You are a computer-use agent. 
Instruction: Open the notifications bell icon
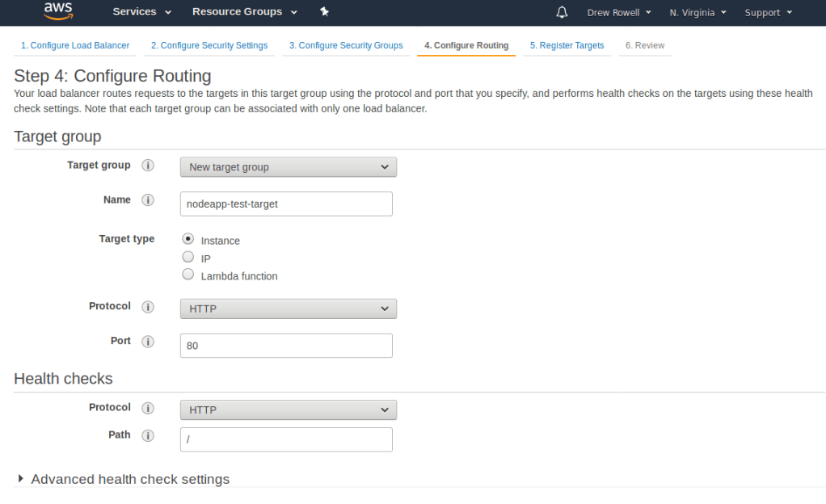[x=563, y=12]
